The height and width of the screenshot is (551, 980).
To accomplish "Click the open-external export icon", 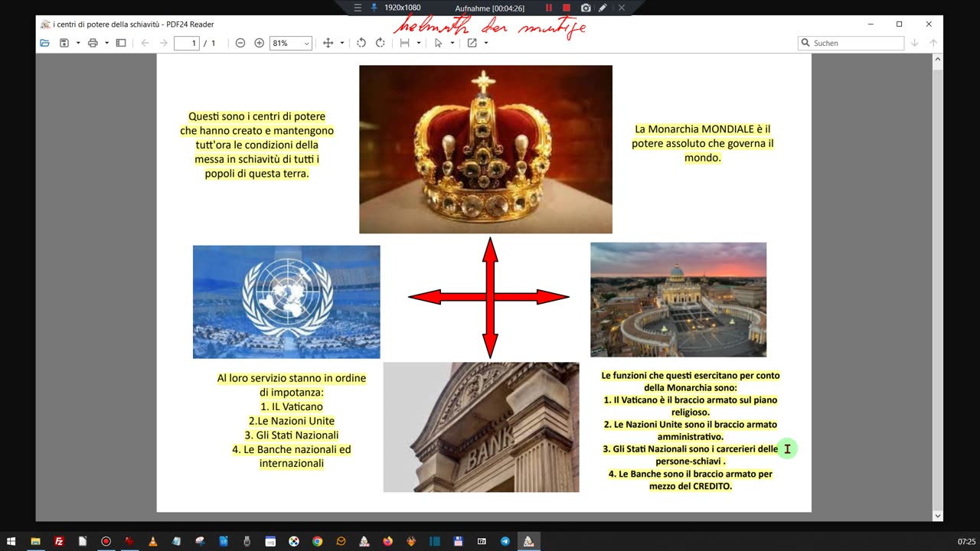I will pos(472,43).
